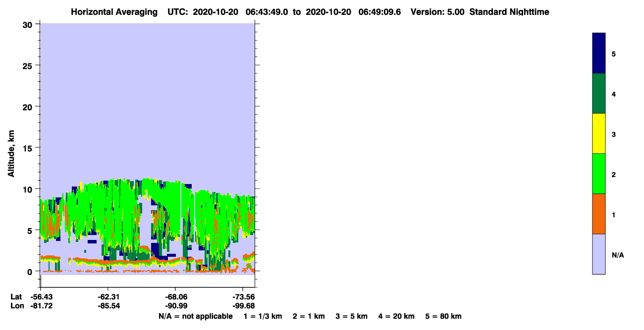The image size is (644, 330).
Task: Click the 0 km altitude tick label
Action: click(x=31, y=272)
